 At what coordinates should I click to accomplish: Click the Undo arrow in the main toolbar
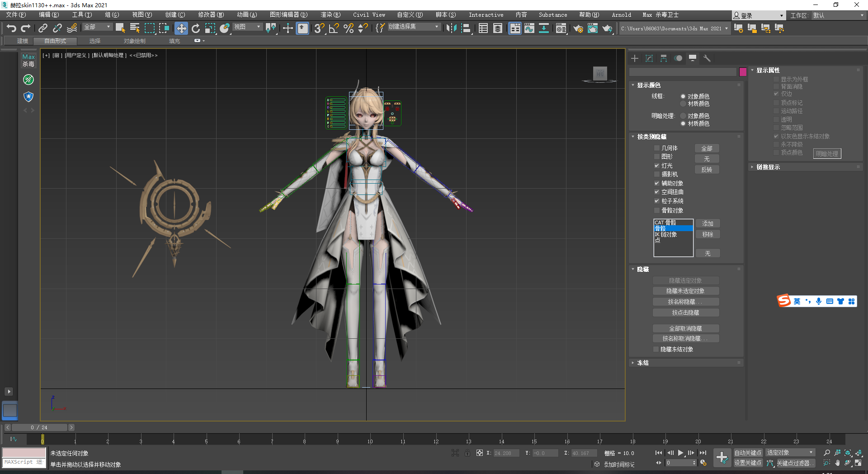pos(11,28)
